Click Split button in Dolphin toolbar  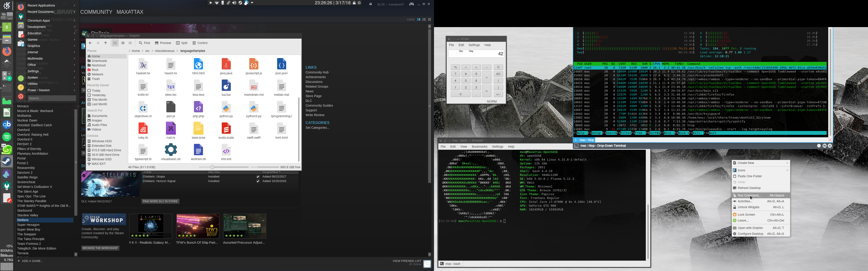(x=182, y=43)
